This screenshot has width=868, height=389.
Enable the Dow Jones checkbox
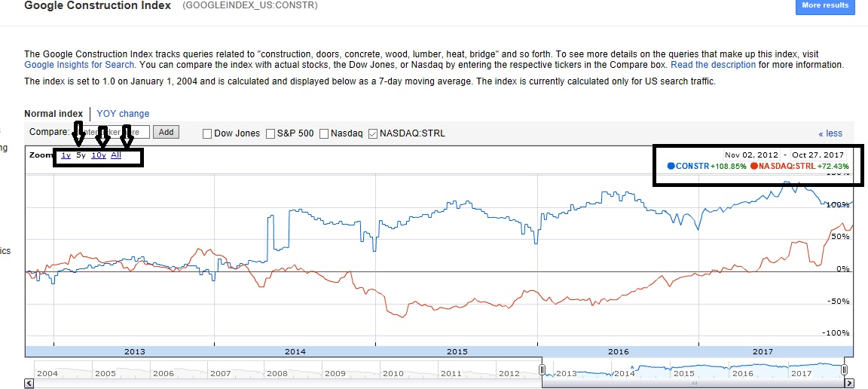click(208, 133)
